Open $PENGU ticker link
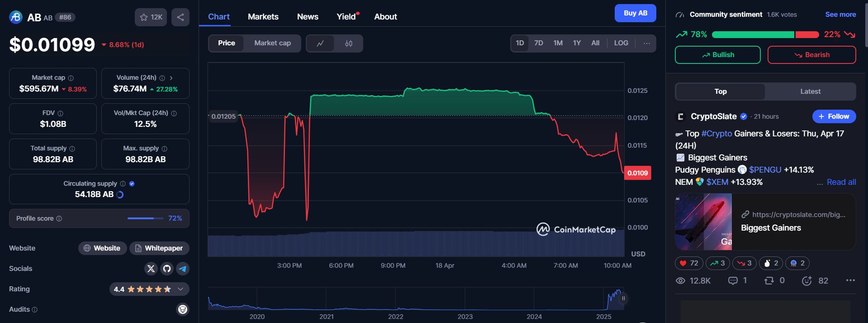 pyautogui.click(x=765, y=170)
